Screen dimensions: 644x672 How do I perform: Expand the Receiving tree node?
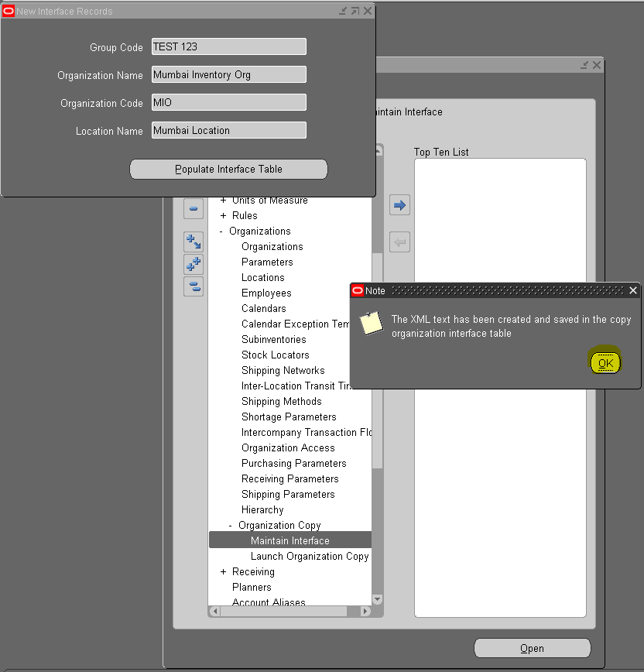pos(223,571)
